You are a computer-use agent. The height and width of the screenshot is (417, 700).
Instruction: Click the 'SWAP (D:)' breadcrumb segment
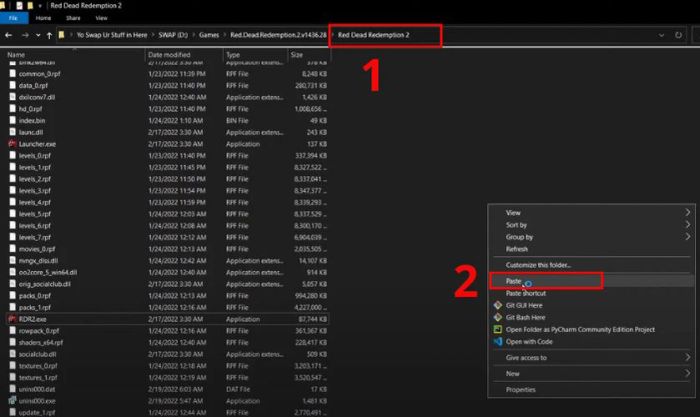[x=173, y=35]
